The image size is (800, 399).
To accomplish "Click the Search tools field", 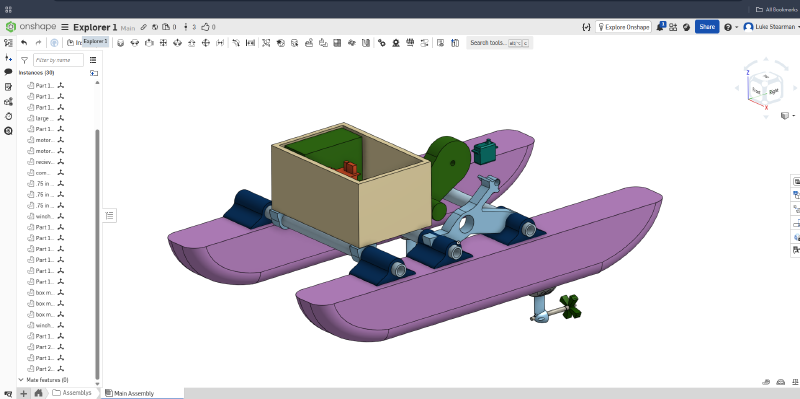I will pyautogui.click(x=499, y=43).
